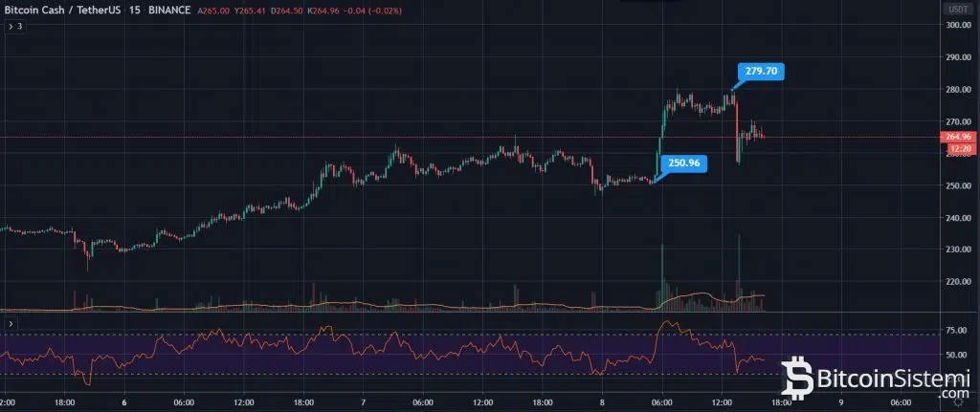This screenshot has height=412, width=980.
Task: Click the 279.70 price callout label
Action: [x=761, y=71]
